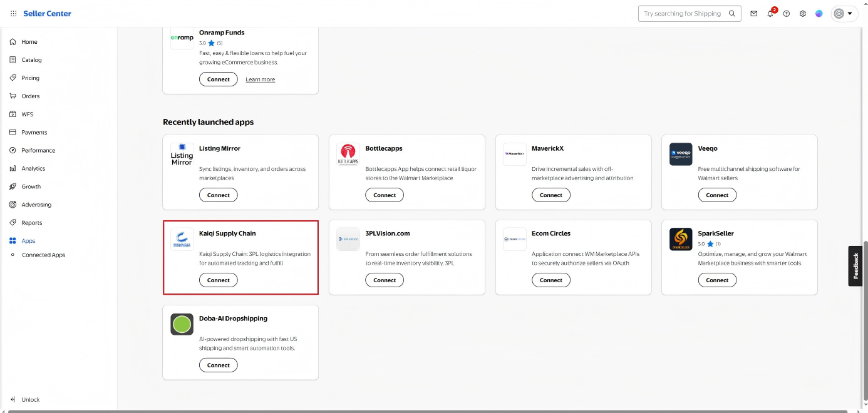
Task: Follow the Onramp Funds Learn more link
Action: point(260,79)
